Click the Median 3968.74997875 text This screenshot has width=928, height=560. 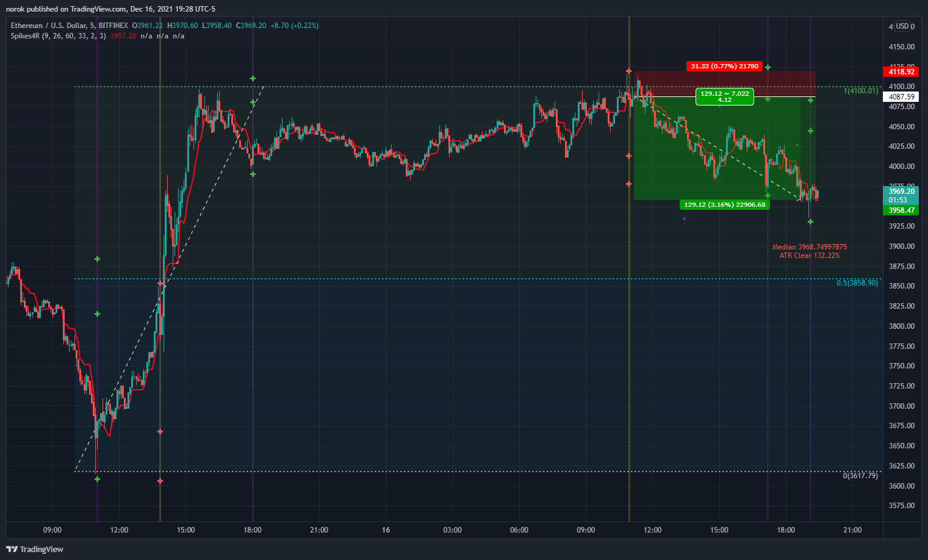[x=809, y=247]
